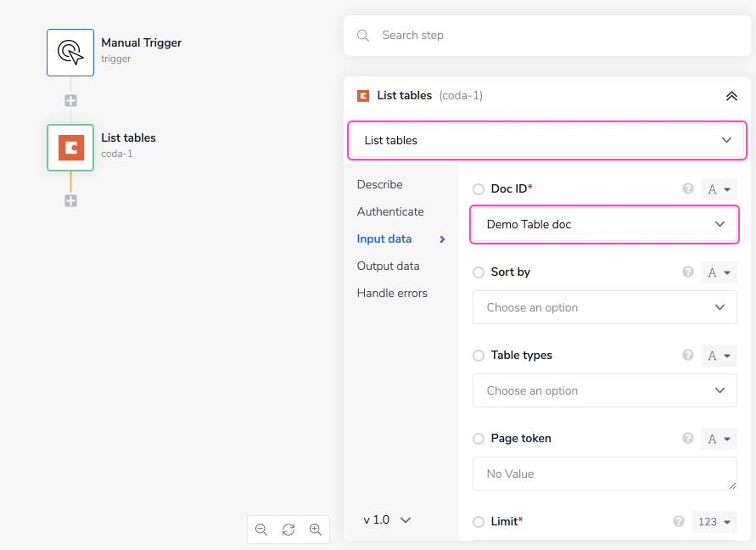Screen dimensions: 756x550
Task: Click the help icon next to Doc ID
Action: [688, 188]
